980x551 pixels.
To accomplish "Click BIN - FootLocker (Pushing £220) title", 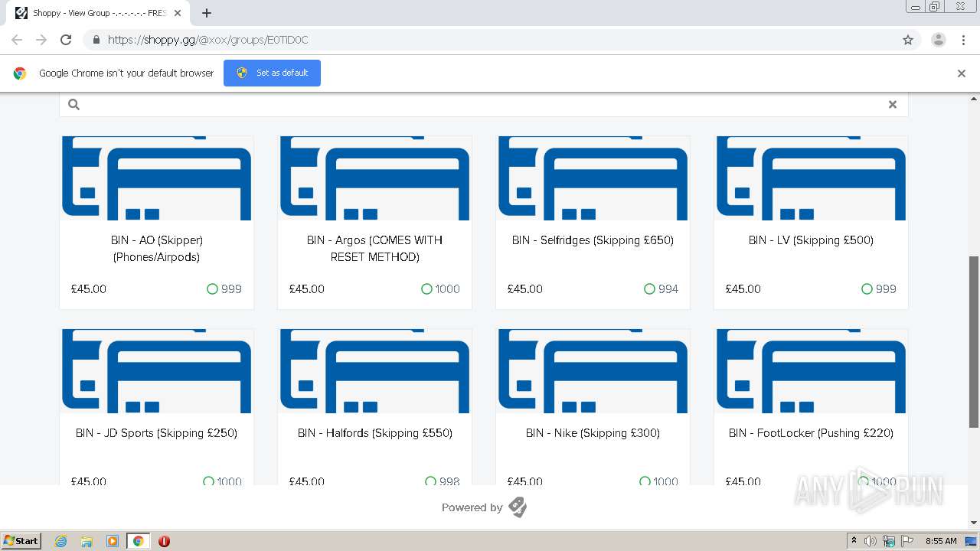I will (812, 433).
